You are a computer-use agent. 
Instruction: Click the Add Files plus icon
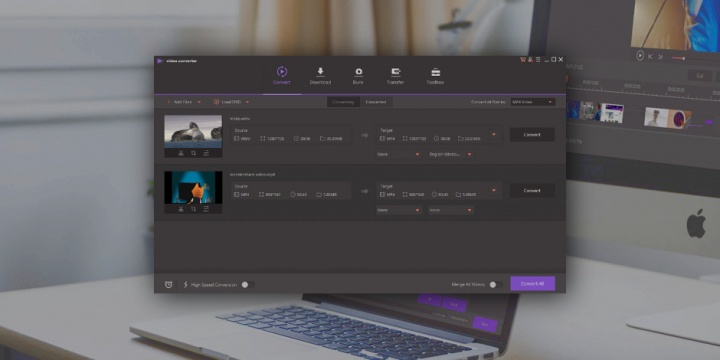pos(169,102)
